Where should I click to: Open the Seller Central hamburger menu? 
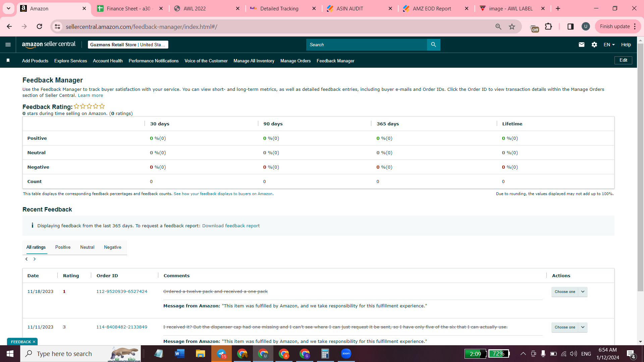tap(8, 45)
